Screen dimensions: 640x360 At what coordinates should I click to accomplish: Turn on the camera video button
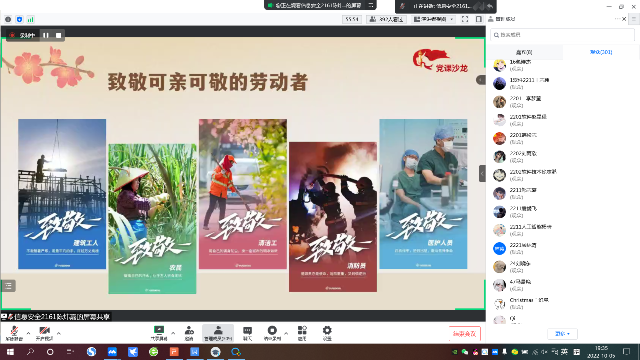[44, 333]
